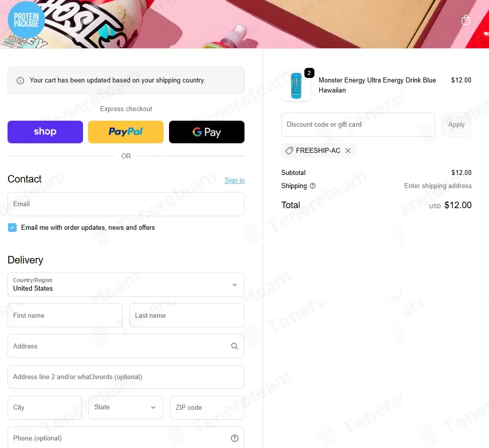The width and height of the screenshot is (489, 448).
Task: Open the shopping bag cart icon
Action: (x=466, y=20)
